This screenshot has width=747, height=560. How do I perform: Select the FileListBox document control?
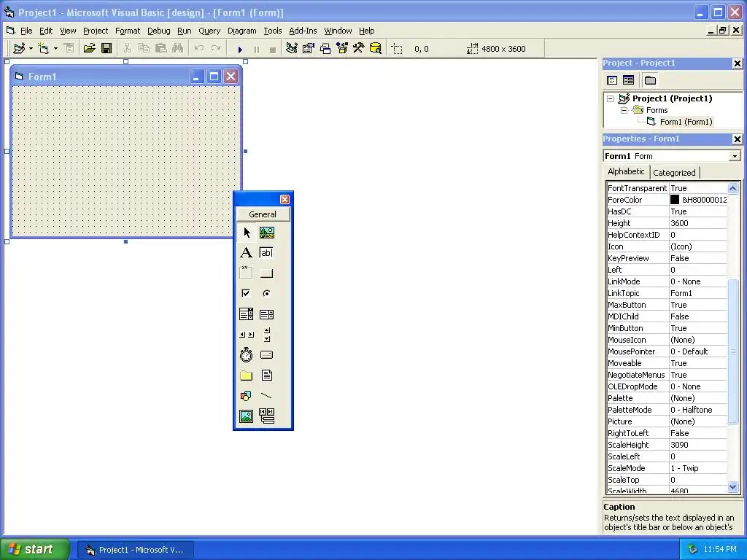267,376
